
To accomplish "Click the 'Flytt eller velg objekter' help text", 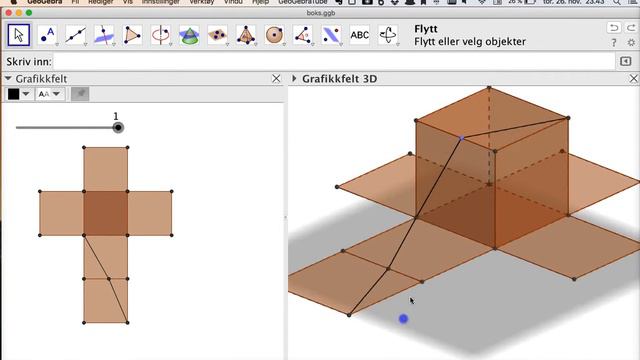I will coord(470,42).
